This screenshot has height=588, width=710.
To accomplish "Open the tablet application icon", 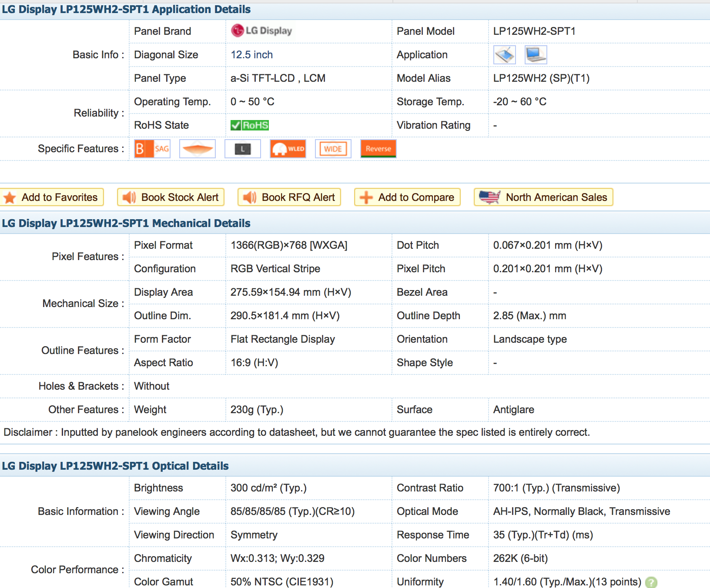I will (505, 55).
